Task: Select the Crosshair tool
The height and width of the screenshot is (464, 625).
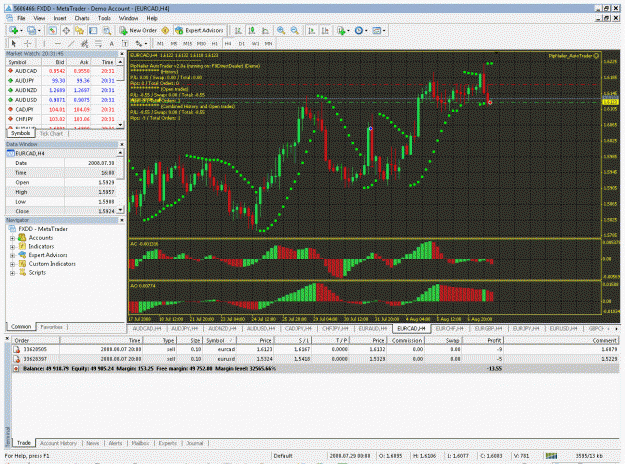Action: tap(28, 43)
